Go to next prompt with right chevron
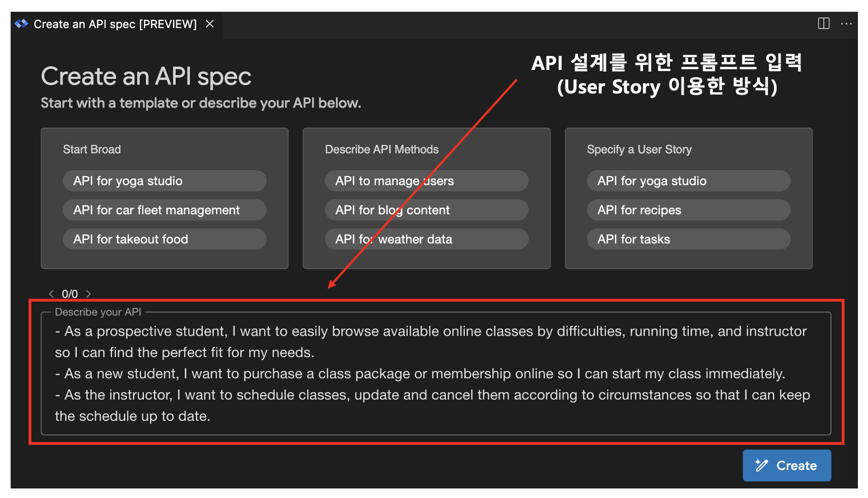 (88, 294)
